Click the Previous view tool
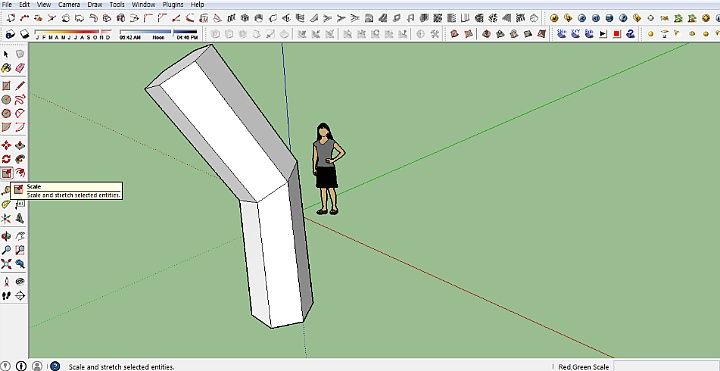This screenshot has width=720, height=371. (20, 264)
